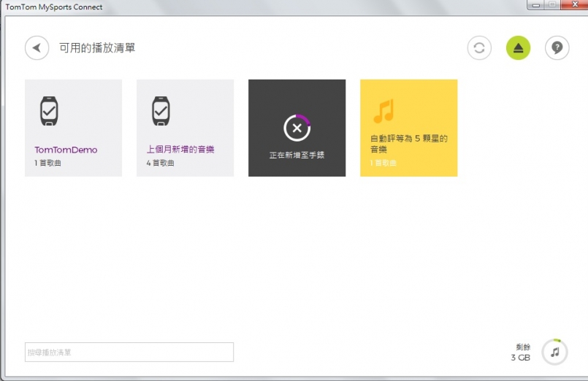Focus the 搜尋播放清單 search field
Viewport: 588px width, 381px height.
tap(129, 353)
